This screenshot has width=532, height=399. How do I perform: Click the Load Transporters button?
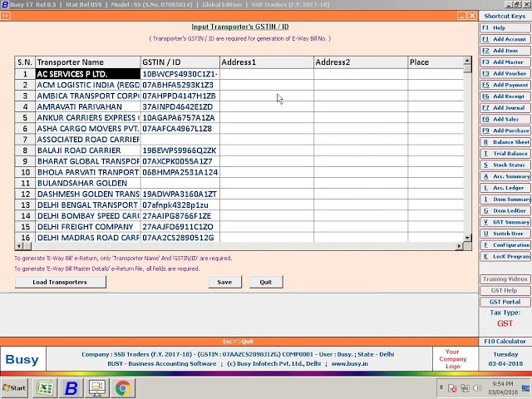tap(60, 282)
